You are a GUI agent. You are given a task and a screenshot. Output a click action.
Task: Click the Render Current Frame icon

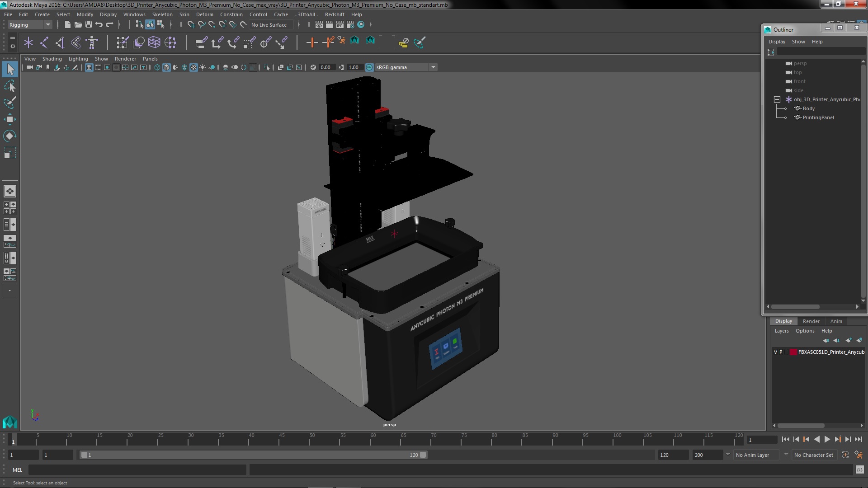[330, 25]
